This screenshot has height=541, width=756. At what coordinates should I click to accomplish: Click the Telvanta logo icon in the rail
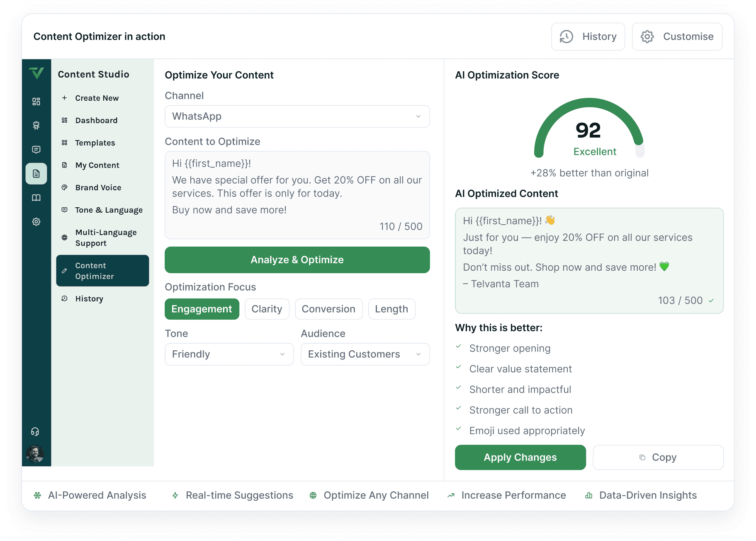click(x=36, y=73)
